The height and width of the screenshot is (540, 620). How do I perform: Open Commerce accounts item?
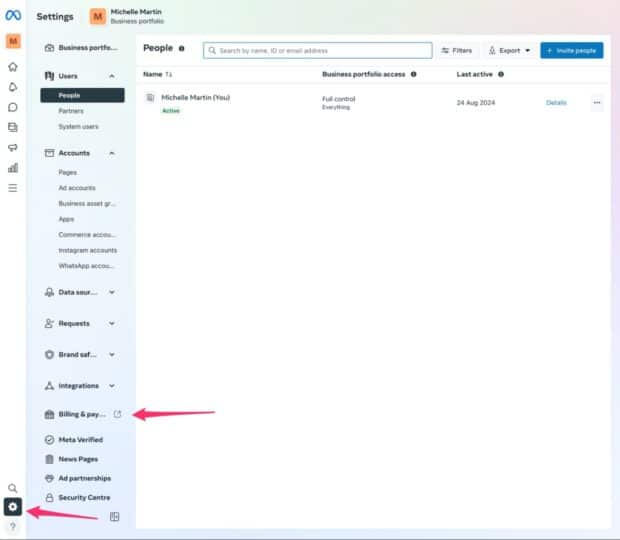point(87,235)
